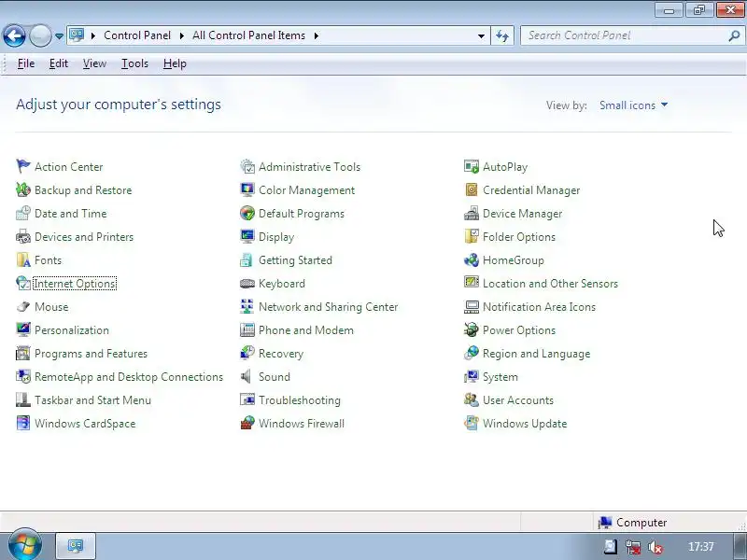747x560 pixels.
Task: Open the Edit menu
Action: pos(59,63)
